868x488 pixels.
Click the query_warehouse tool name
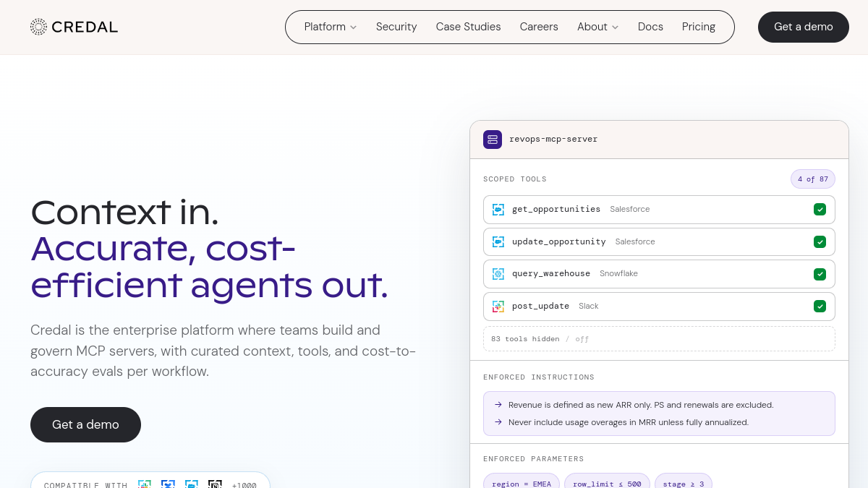[551, 273]
